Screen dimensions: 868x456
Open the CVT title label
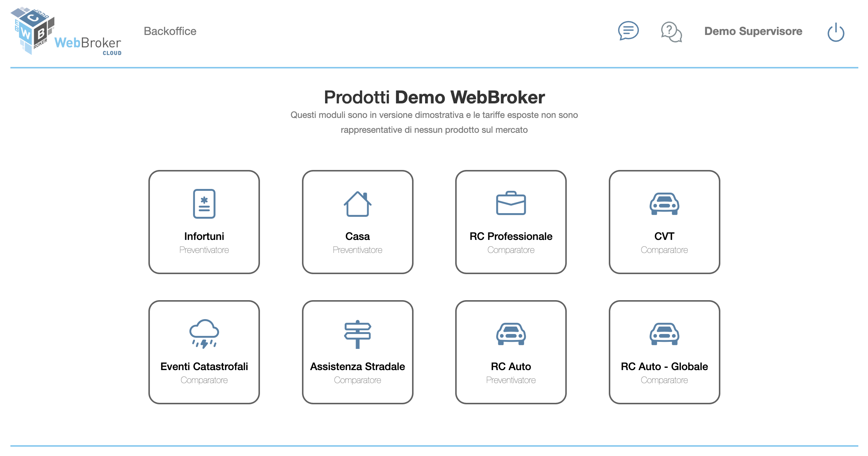[x=664, y=236]
